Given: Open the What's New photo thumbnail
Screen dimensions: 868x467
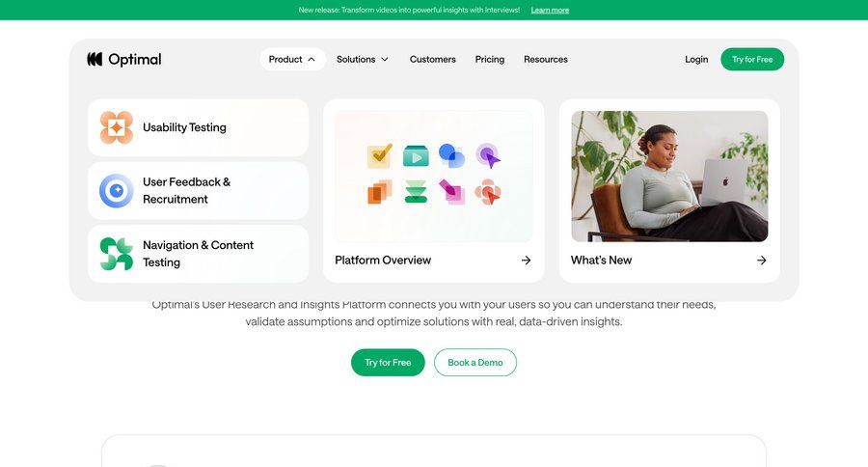Looking at the screenshot, I should pyautogui.click(x=670, y=177).
